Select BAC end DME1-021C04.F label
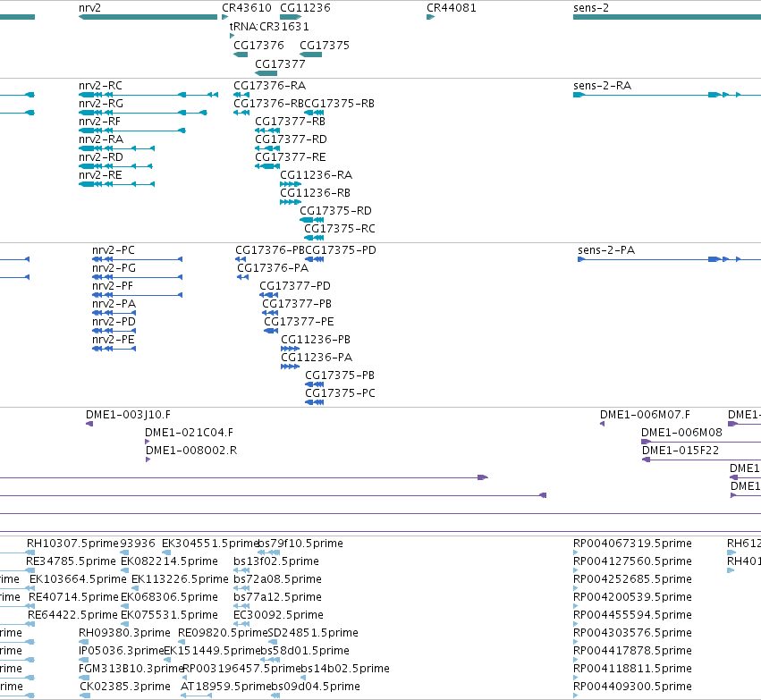 (190, 433)
